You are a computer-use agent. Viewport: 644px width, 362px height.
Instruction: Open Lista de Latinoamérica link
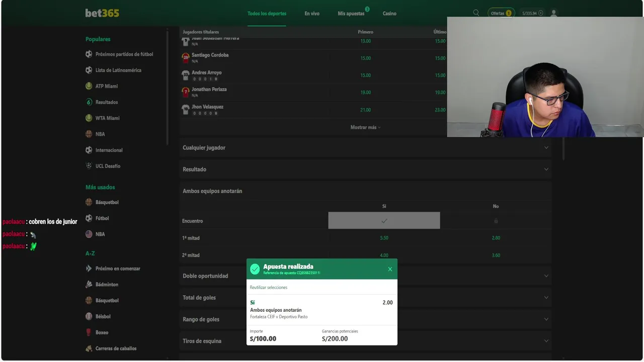coord(118,70)
